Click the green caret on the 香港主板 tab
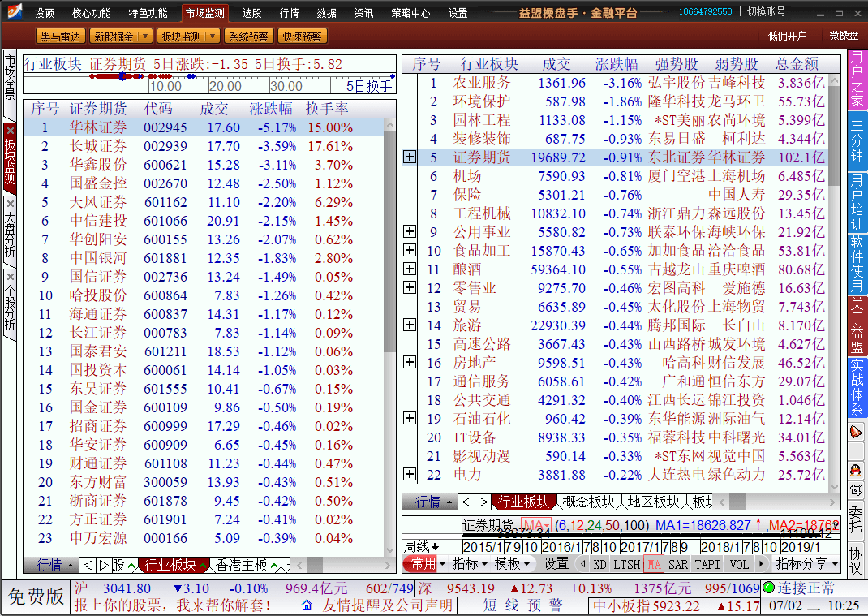 coord(274,566)
